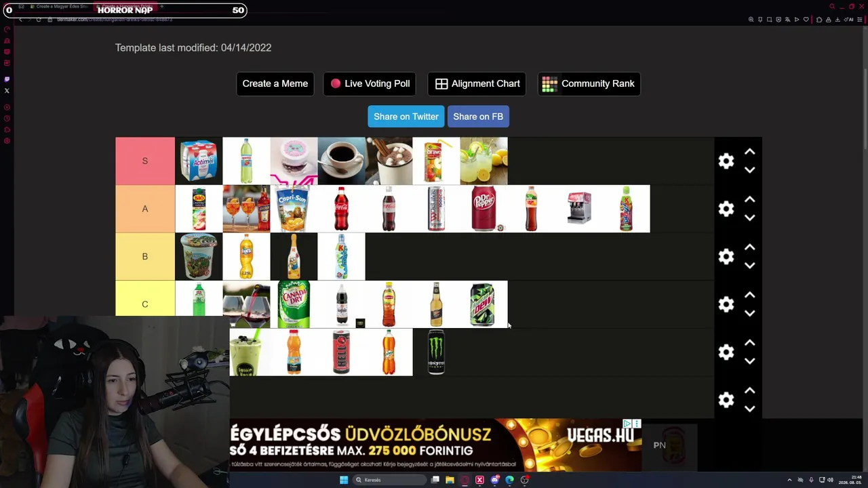Image resolution: width=868 pixels, height=488 pixels.
Task: Select the green smoothie item
Action: (x=250, y=352)
